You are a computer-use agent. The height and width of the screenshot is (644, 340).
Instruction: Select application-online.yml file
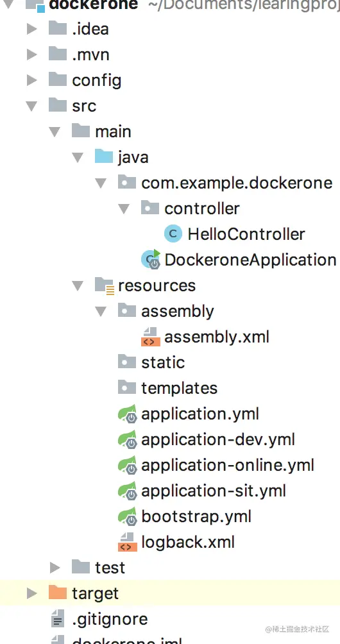click(228, 465)
